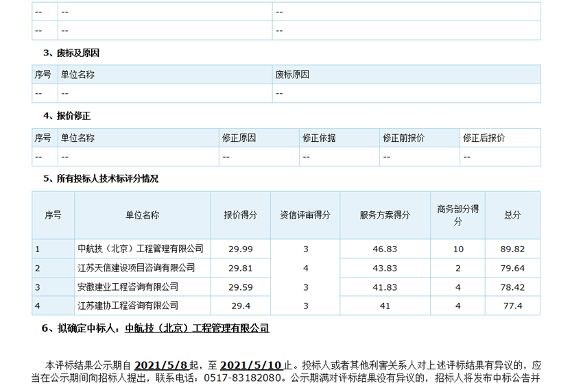
Task: Select the heading 3、废标及原因
Action: coord(71,53)
